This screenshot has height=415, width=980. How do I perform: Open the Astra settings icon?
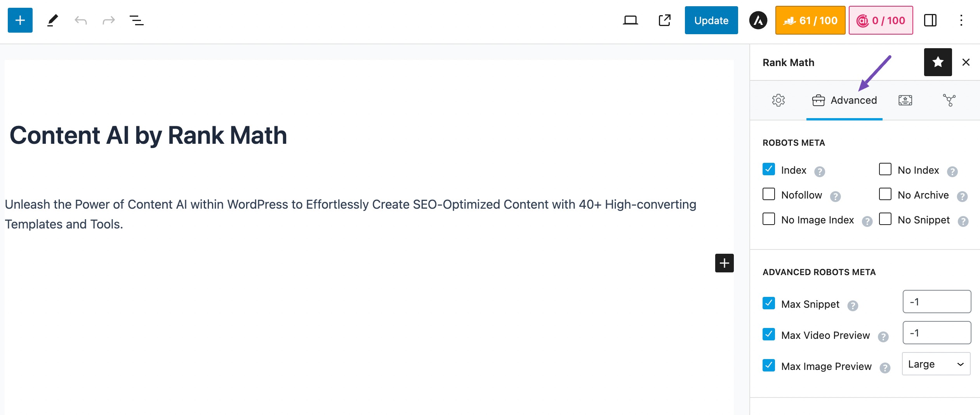coord(758,20)
